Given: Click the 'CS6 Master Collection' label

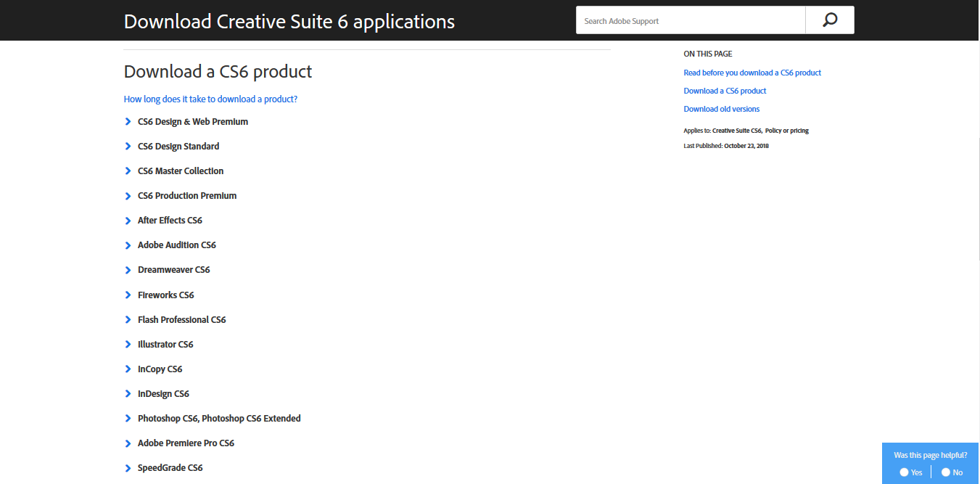Looking at the screenshot, I should (181, 171).
